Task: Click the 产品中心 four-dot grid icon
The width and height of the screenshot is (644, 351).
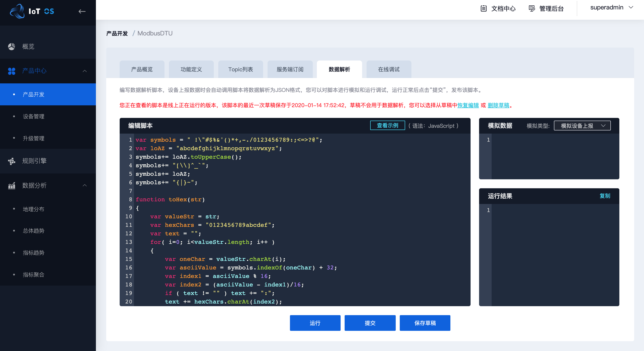Action: coord(11,71)
